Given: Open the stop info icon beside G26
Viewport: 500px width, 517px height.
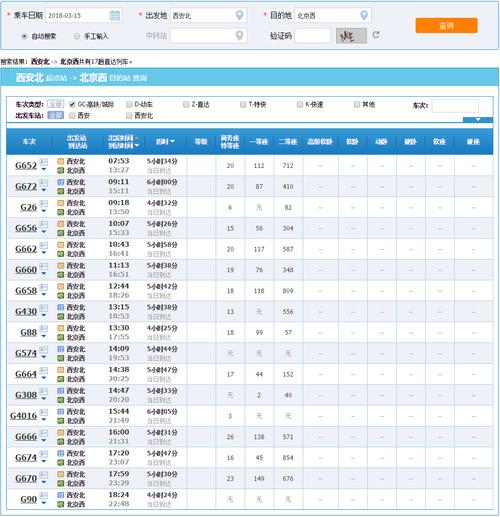Looking at the screenshot, I should pyautogui.click(x=44, y=204).
